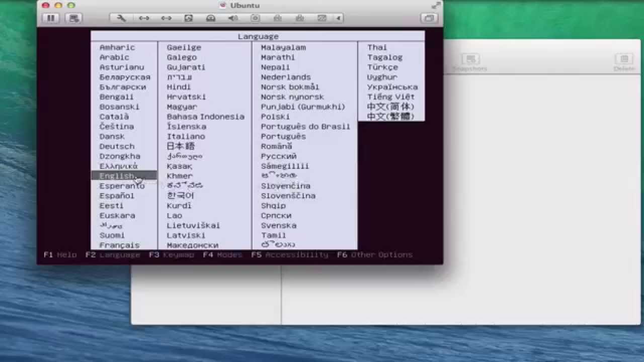Choose Bosanski language

coord(119,107)
